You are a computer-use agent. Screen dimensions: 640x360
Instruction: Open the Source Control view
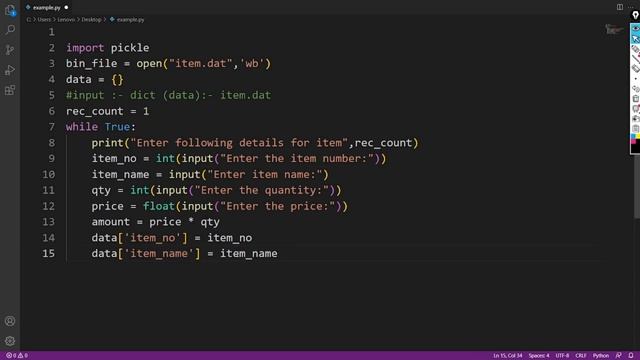click(x=10, y=50)
